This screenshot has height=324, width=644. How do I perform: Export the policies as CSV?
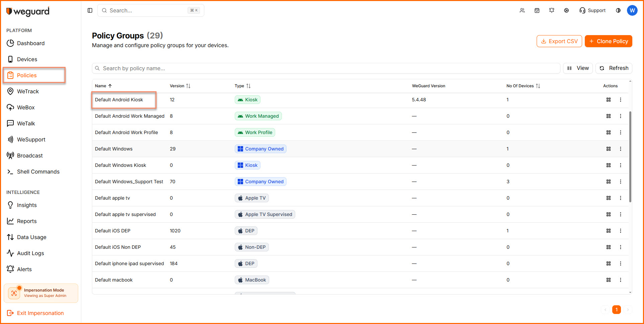tap(559, 41)
